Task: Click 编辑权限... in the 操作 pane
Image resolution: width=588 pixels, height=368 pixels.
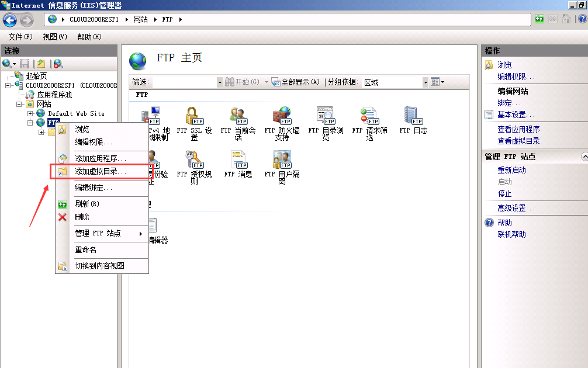Action: [516, 77]
